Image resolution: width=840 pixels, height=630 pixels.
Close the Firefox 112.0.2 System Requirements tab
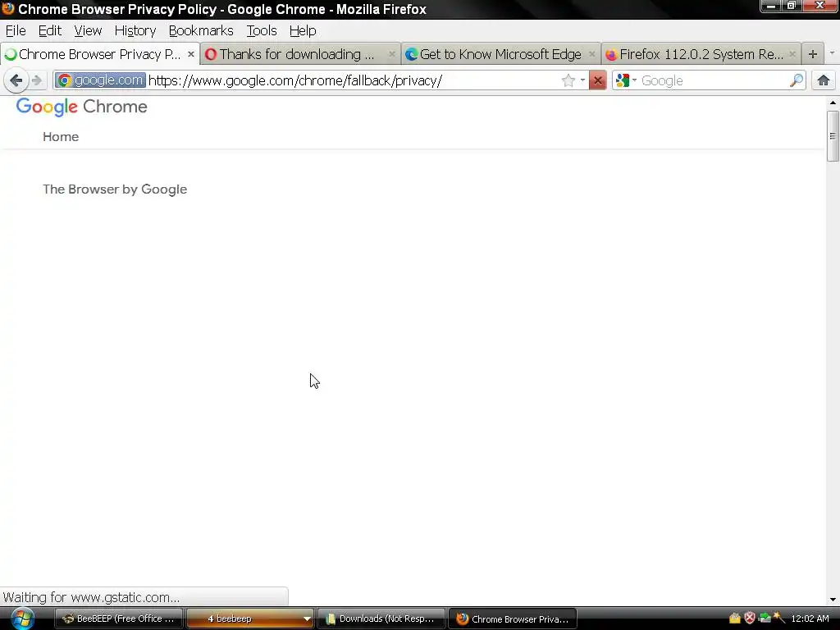[792, 54]
